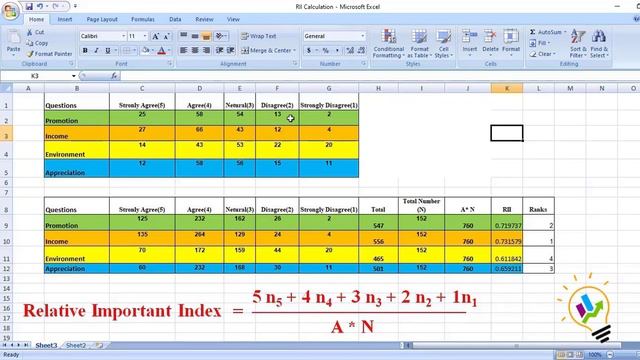Align text to top
Viewport: 640px width, 360px height.
(184, 36)
